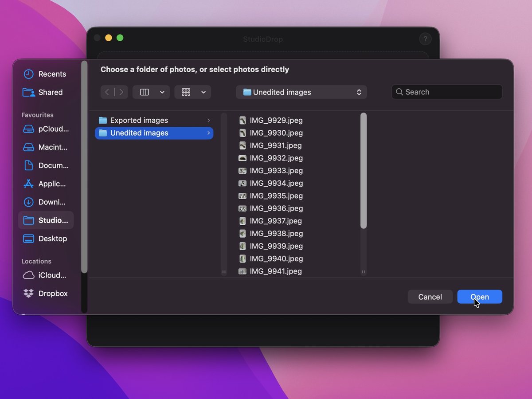The width and height of the screenshot is (532, 399).
Task: Open Desktop from the sidebar
Action: pyautogui.click(x=45, y=239)
